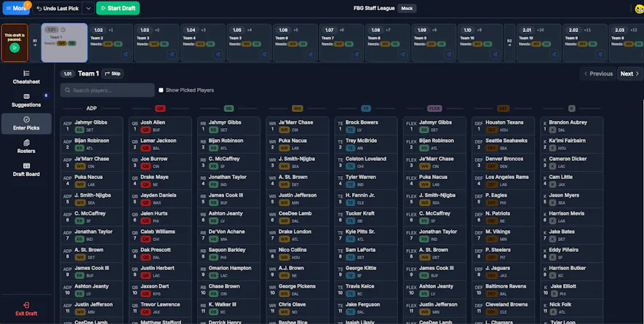Screen dimensions: 644x324
Task: Click the K column header badge
Action: (x=572, y=108)
